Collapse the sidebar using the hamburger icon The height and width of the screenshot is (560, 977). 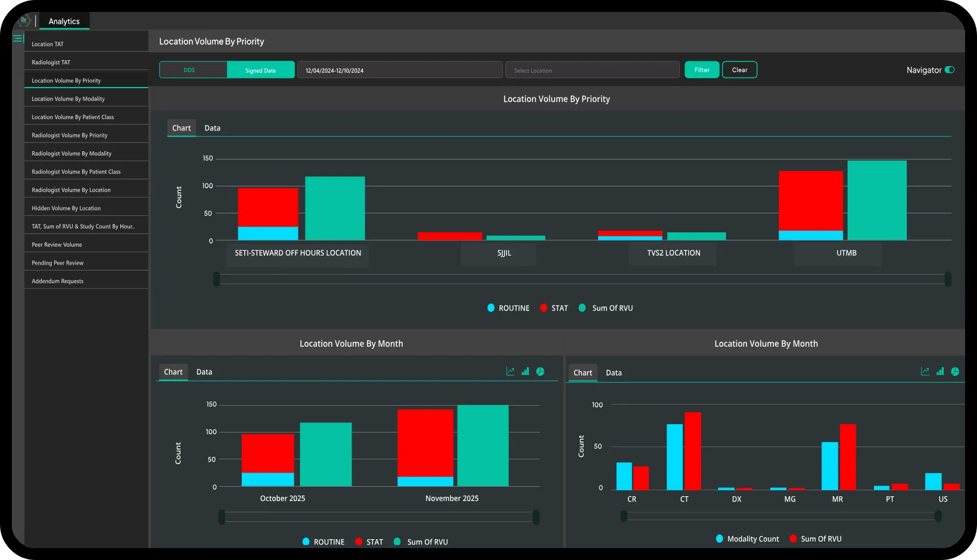tap(17, 39)
